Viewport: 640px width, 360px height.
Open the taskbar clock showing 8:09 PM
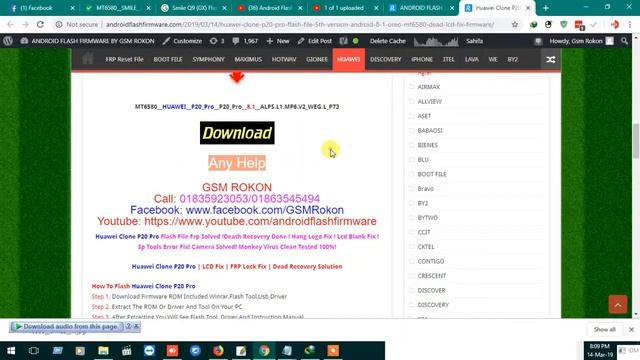[600, 350]
